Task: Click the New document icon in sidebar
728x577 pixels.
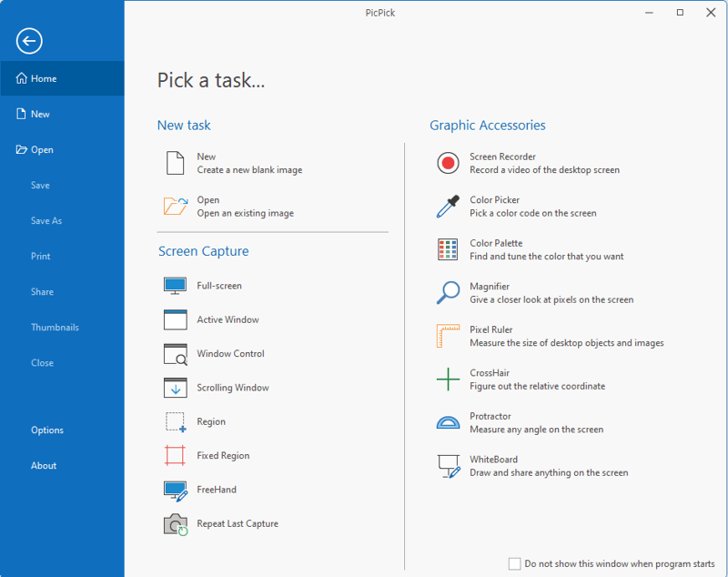Action: pos(21,114)
